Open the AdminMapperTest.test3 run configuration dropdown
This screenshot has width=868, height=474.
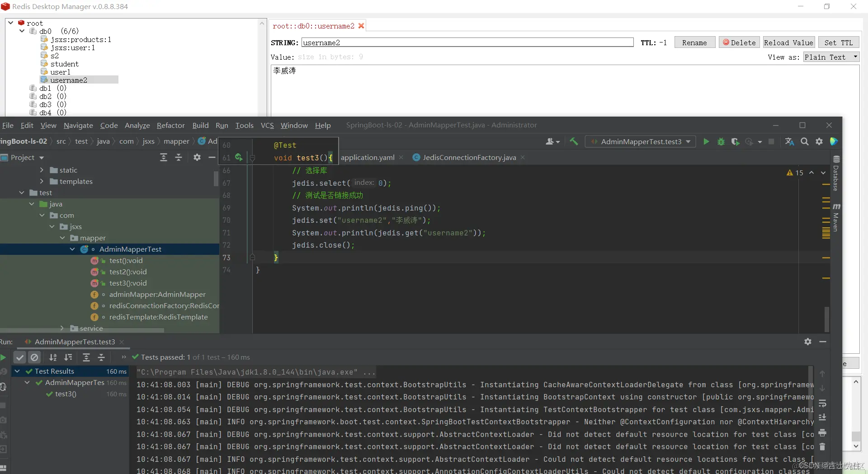(641, 142)
